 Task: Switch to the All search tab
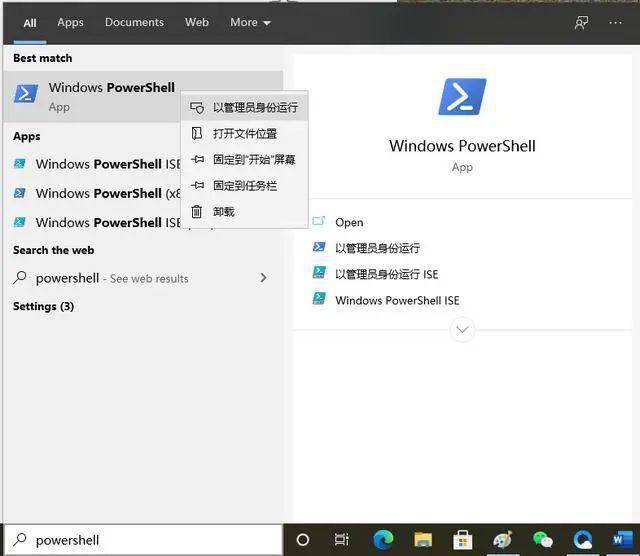[x=30, y=23]
